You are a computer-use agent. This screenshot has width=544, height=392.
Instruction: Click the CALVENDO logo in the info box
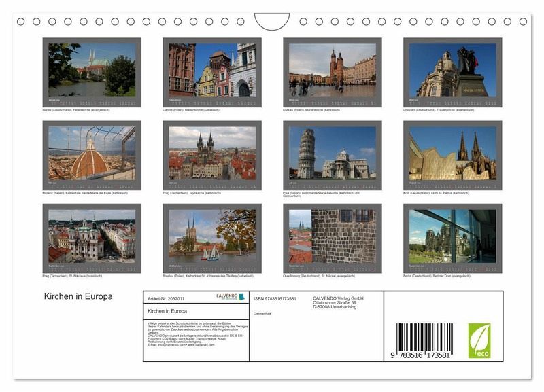[x=230, y=297]
